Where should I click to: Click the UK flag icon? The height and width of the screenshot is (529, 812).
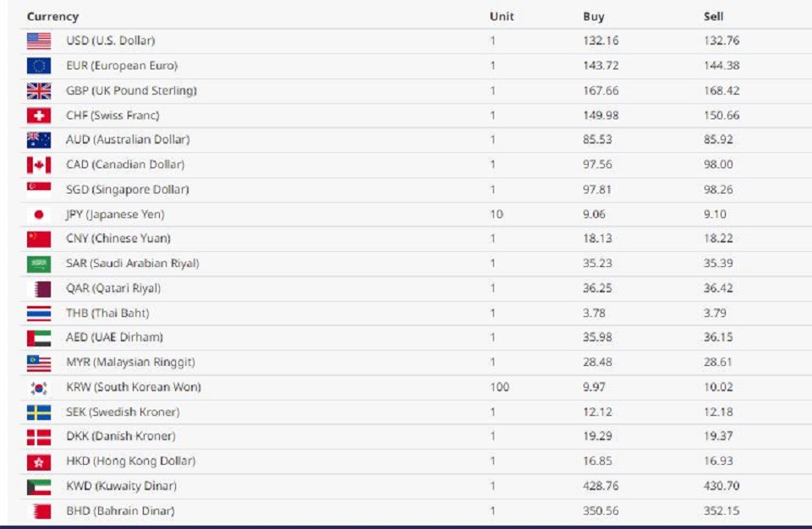[39, 90]
